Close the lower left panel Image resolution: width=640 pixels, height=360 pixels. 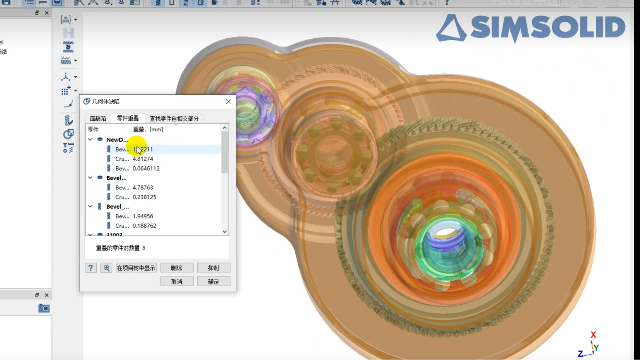pos(47,295)
